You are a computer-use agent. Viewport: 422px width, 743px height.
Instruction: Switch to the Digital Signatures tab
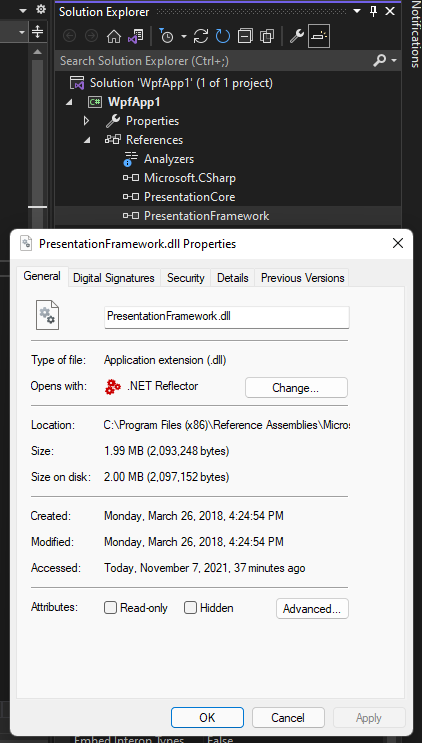[114, 278]
